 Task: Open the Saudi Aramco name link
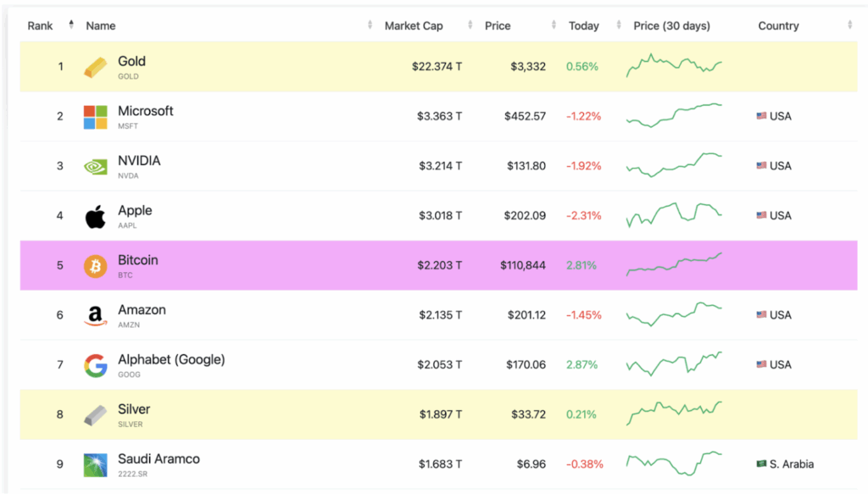[x=159, y=458]
